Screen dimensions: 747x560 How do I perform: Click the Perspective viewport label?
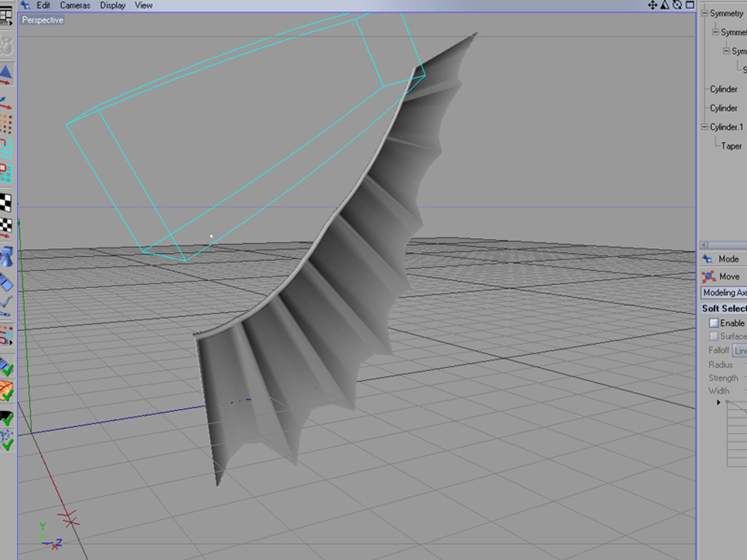point(43,20)
